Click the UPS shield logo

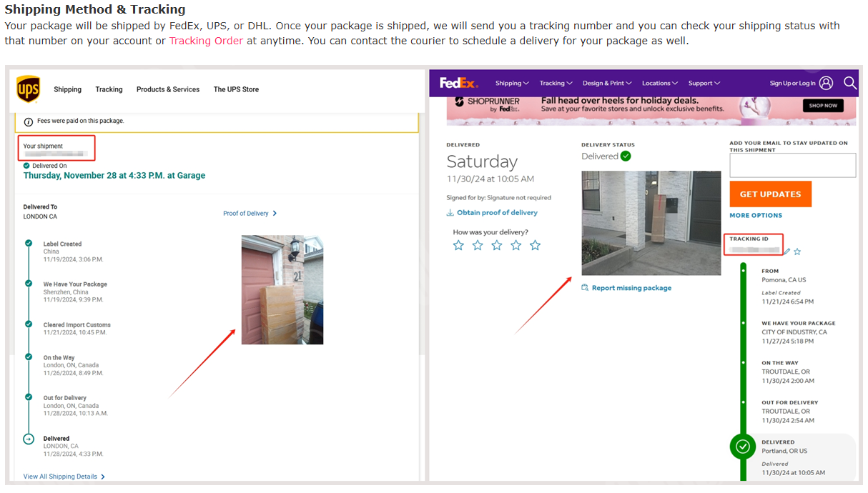[x=28, y=89]
